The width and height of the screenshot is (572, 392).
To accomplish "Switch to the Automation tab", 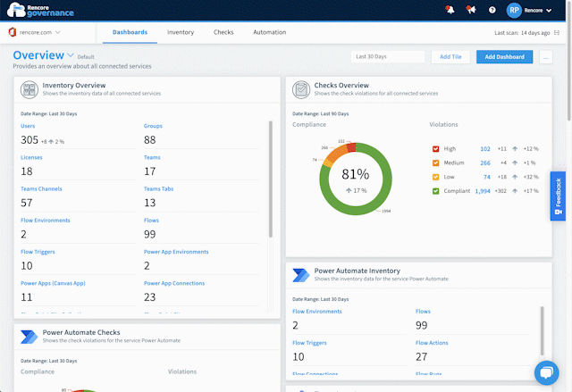I will click(x=270, y=32).
